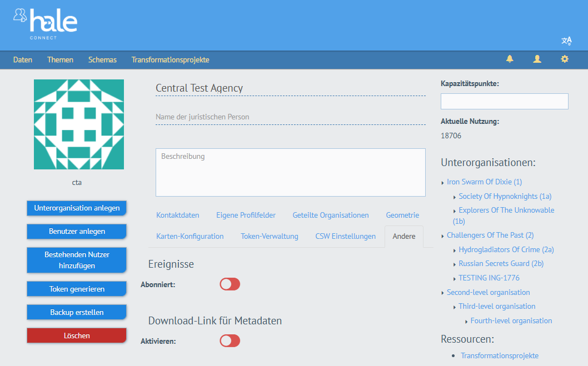The width and height of the screenshot is (588, 366).
Task: Switch to the Token-Verwaltung tab
Action: pyautogui.click(x=269, y=236)
